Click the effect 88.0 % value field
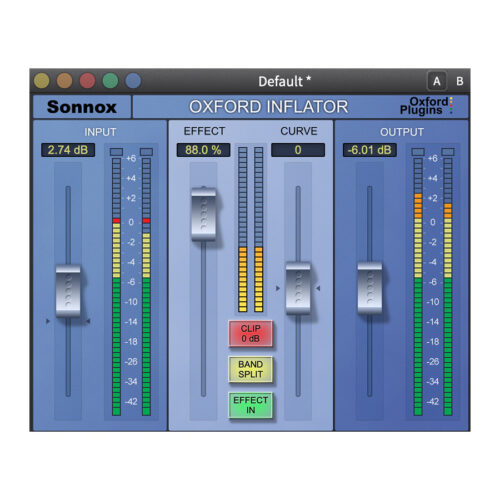 [203, 150]
